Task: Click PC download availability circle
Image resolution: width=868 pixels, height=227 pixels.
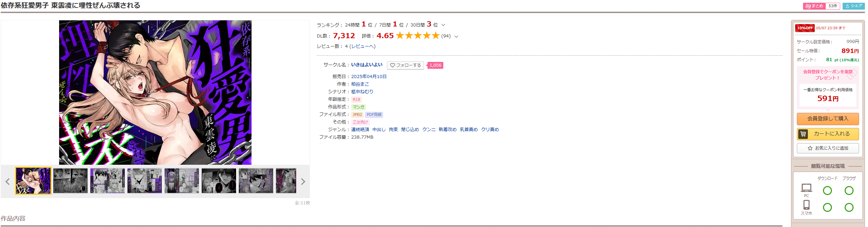Action: (x=827, y=191)
